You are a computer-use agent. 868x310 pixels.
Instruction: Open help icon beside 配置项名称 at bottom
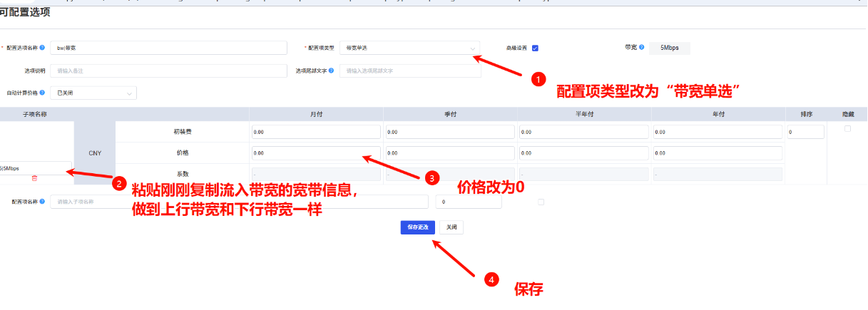pyautogui.click(x=43, y=202)
